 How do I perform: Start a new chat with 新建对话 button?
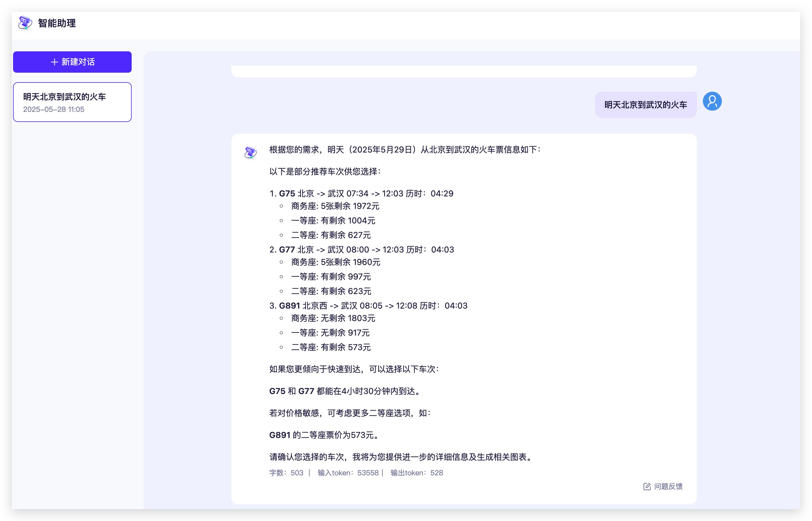(x=72, y=62)
